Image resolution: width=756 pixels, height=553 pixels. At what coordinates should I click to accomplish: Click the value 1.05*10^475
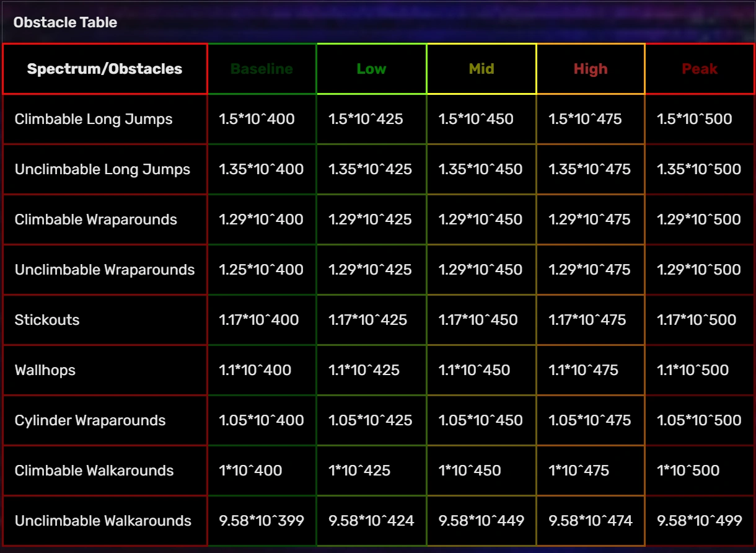point(589,420)
